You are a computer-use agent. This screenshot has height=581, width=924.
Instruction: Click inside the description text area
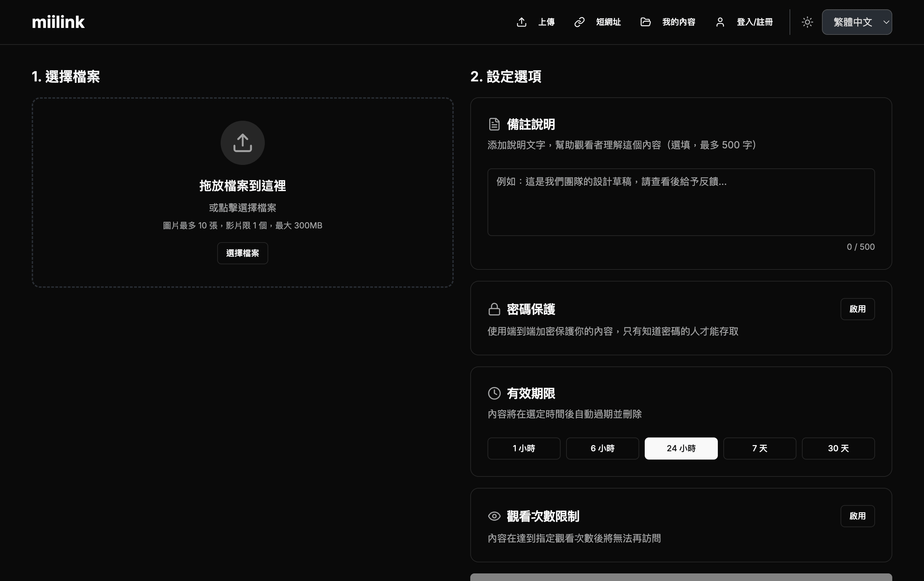pyautogui.click(x=680, y=203)
